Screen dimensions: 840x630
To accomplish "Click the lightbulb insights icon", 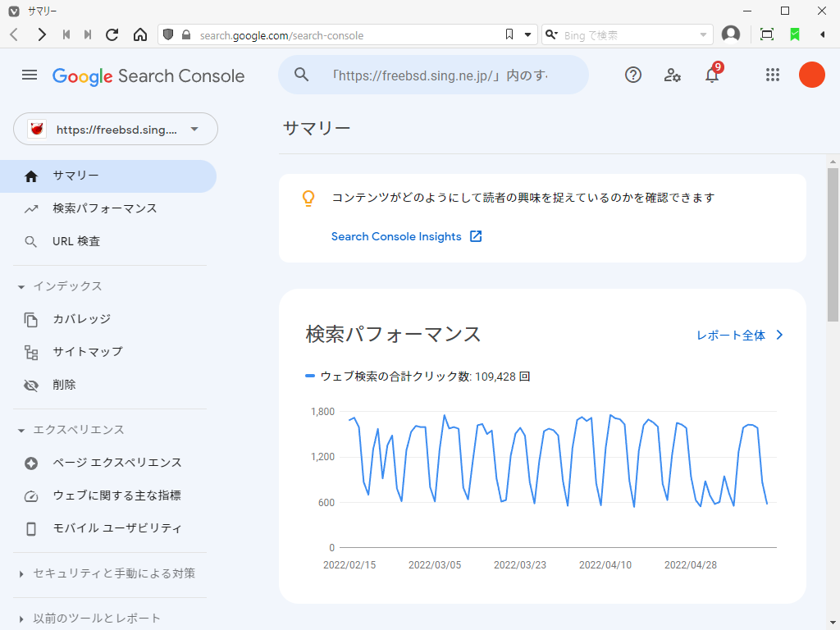I will click(x=308, y=199).
